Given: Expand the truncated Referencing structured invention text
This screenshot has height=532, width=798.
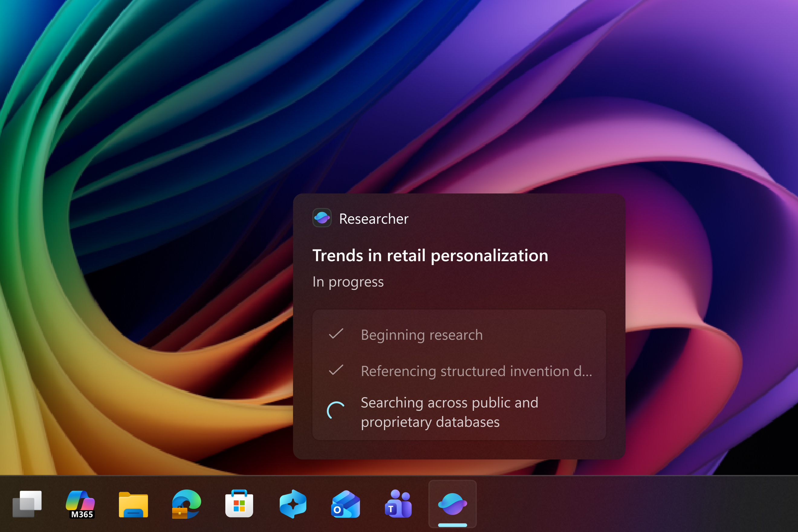Looking at the screenshot, I should click(476, 371).
